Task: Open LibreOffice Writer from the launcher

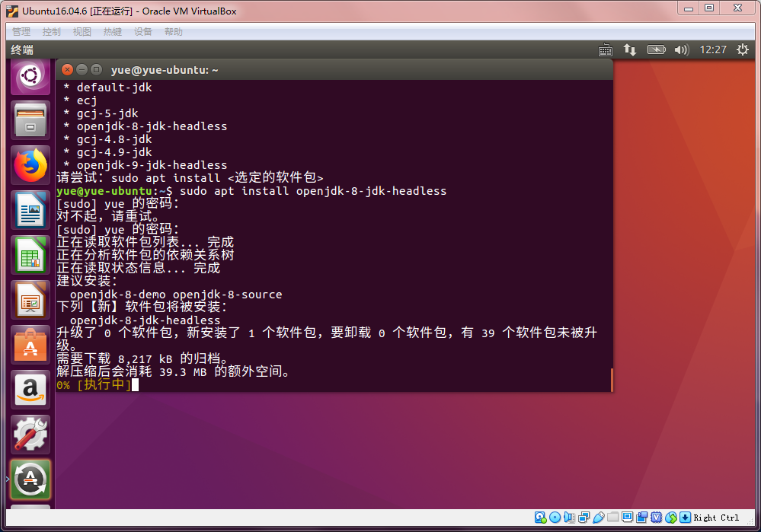Action: [x=30, y=210]
